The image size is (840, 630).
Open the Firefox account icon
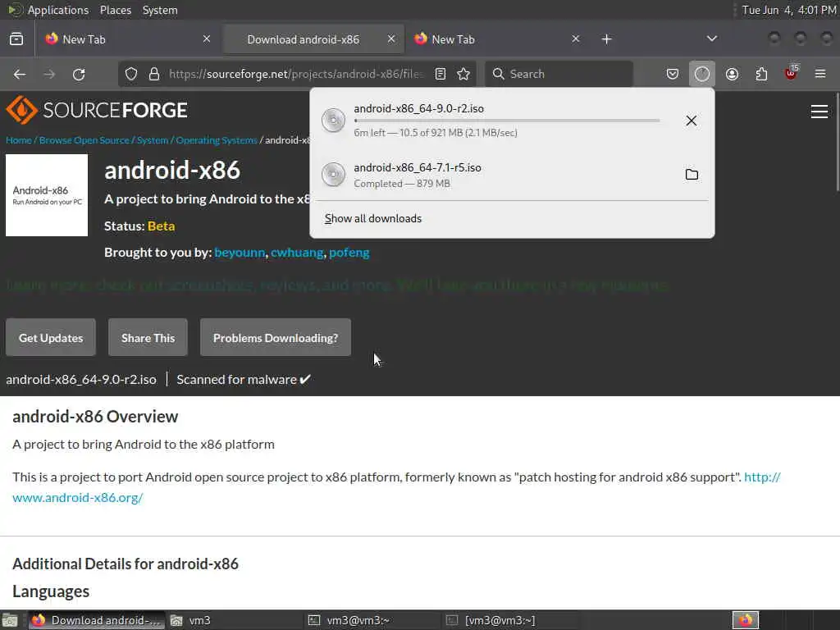tap(732, 74)
